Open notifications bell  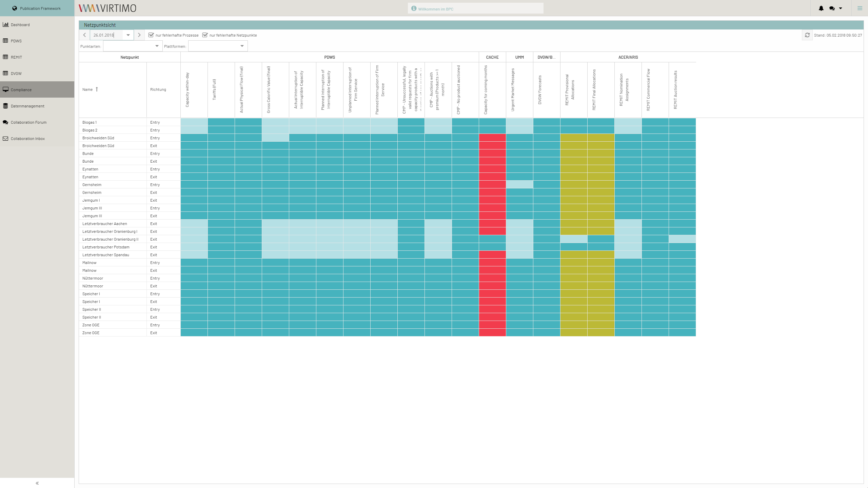(821, 8)
